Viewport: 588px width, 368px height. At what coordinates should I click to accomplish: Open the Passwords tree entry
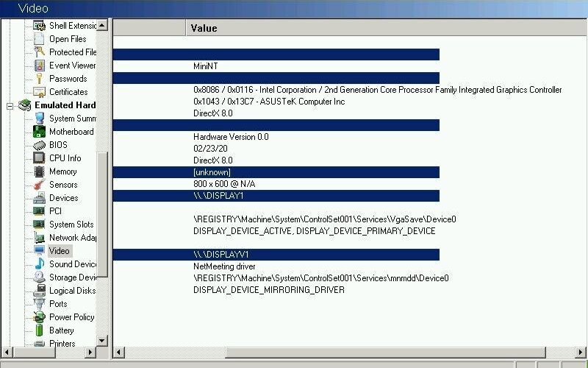[68, 79]
